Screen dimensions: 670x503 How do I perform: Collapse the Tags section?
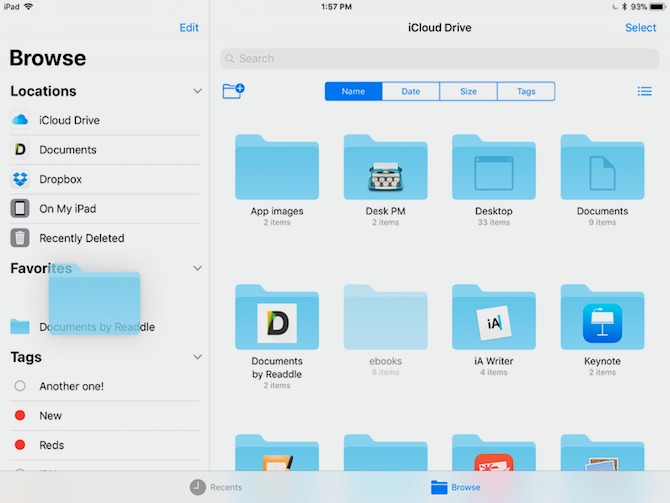(197, 357)
